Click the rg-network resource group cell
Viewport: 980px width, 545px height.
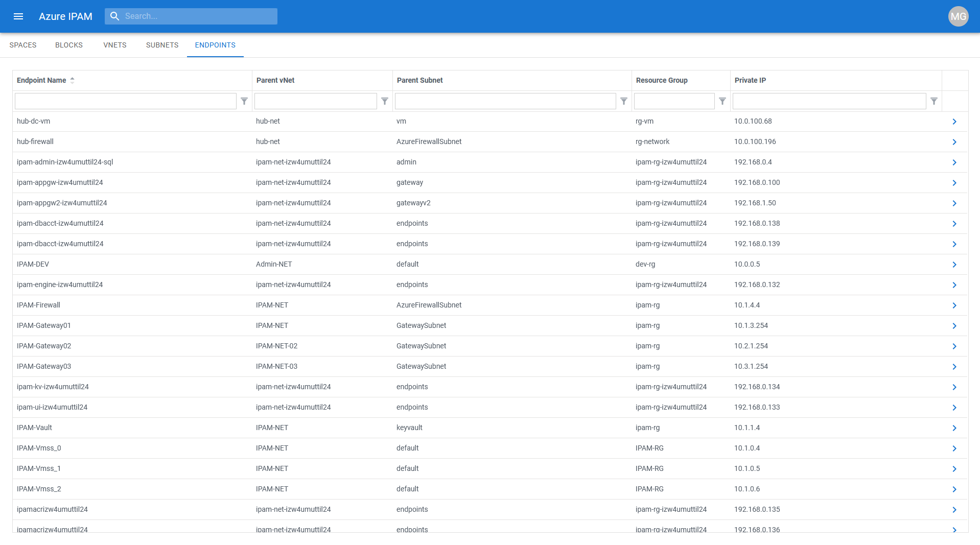coord(652,141)
